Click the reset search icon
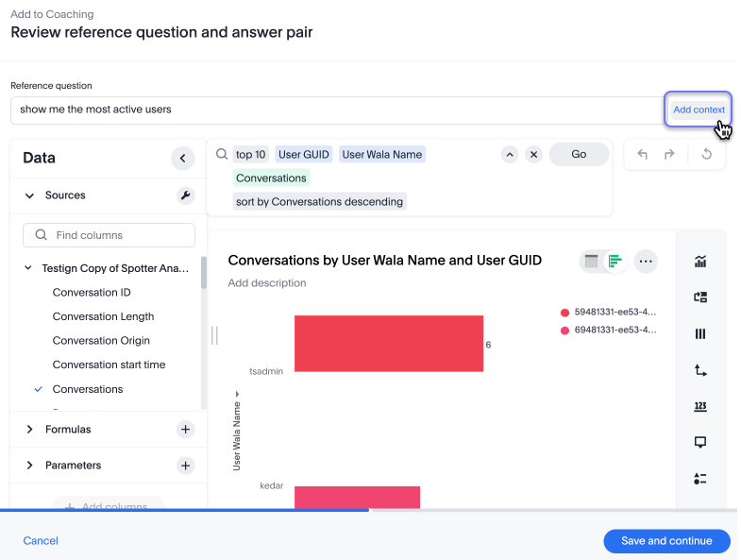741x560 pixels. click(706, 154)
